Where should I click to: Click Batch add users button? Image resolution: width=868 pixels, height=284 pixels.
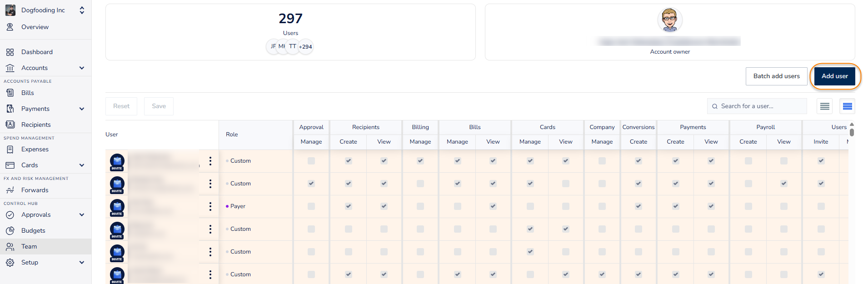pyautogui.click(x=776, y=76)
